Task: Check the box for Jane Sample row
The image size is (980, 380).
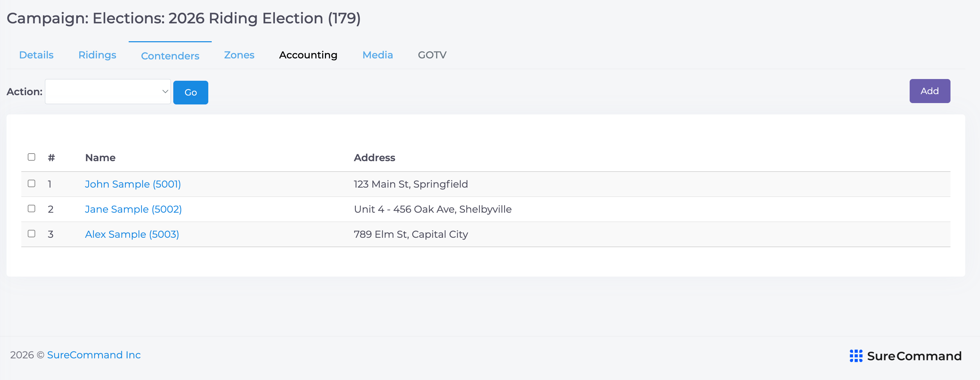Action: click(32, 209)
